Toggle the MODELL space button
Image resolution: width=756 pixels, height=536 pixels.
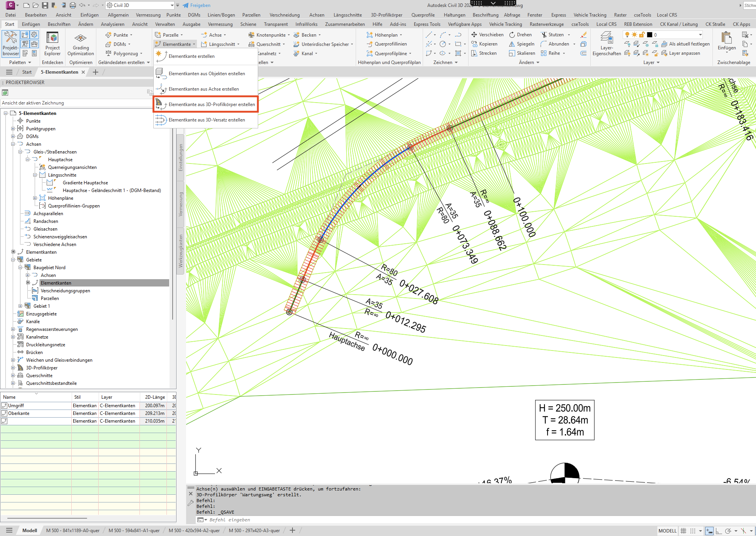coord(667,531)
